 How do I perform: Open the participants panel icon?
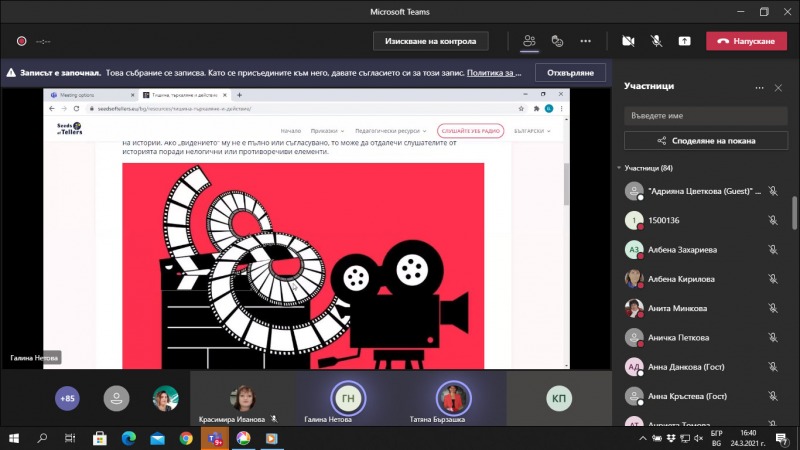coord(529,41)
